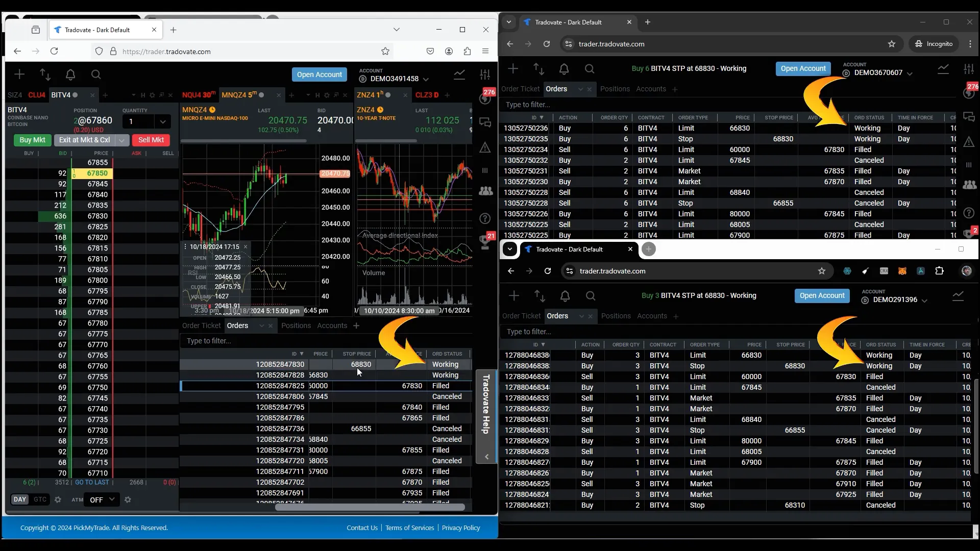The width and height of the screenshot is (980, 551).
Task: Click Firefox bookmark star in left window
Action: click(385, 51)
